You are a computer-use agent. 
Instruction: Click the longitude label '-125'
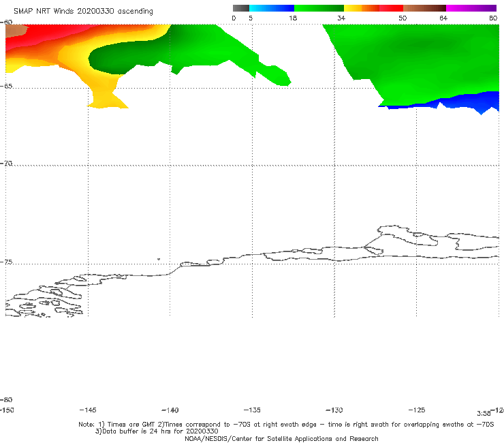(417, 410)
